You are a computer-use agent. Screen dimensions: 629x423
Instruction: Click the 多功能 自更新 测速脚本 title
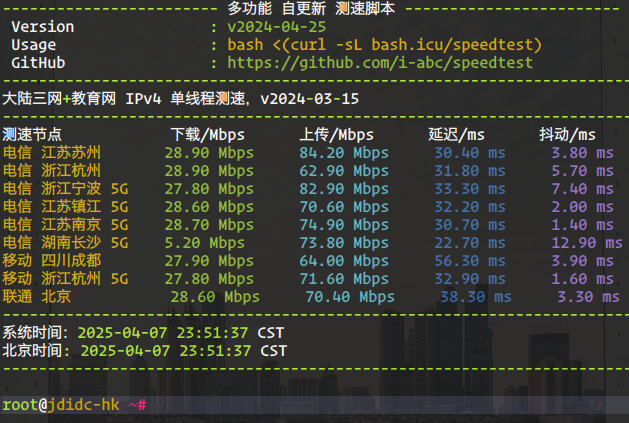(x=311, y=9)
